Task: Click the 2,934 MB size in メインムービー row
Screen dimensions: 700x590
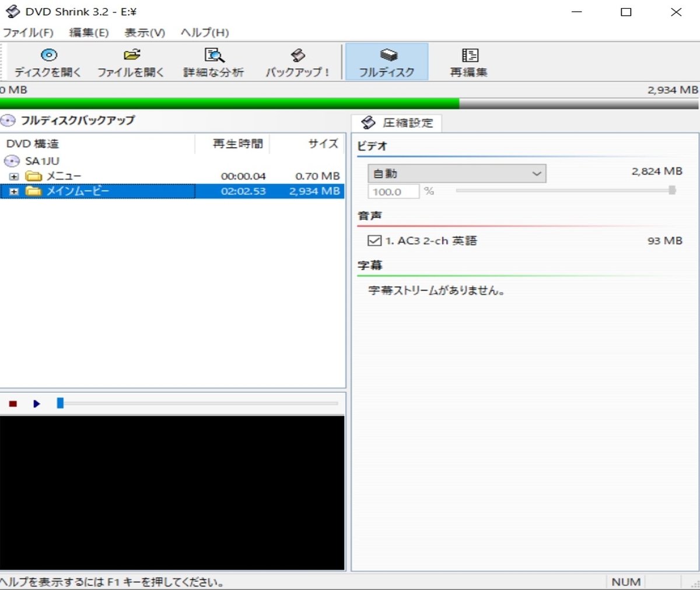Action: [314, 191]
